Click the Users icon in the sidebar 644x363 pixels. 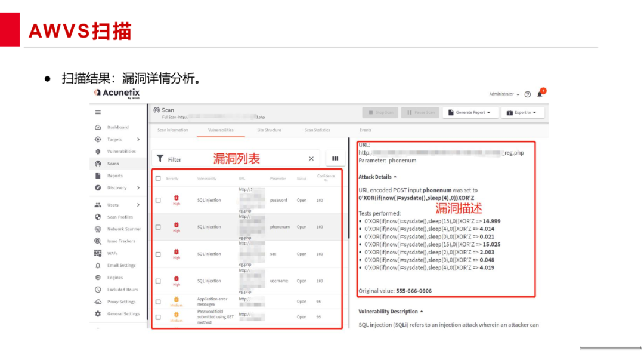click(98, 205)
